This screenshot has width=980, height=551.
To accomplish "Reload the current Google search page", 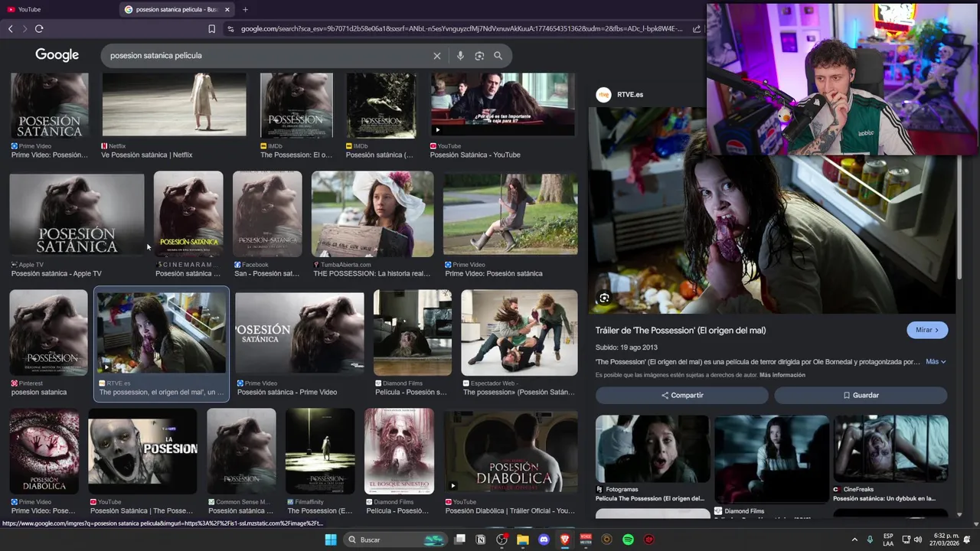I will click(x=39, y=28).
